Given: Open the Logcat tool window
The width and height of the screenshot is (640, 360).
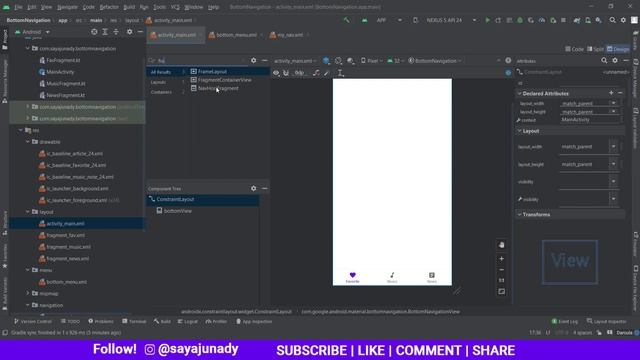Looking at the screenshot, I should [188, 321].
